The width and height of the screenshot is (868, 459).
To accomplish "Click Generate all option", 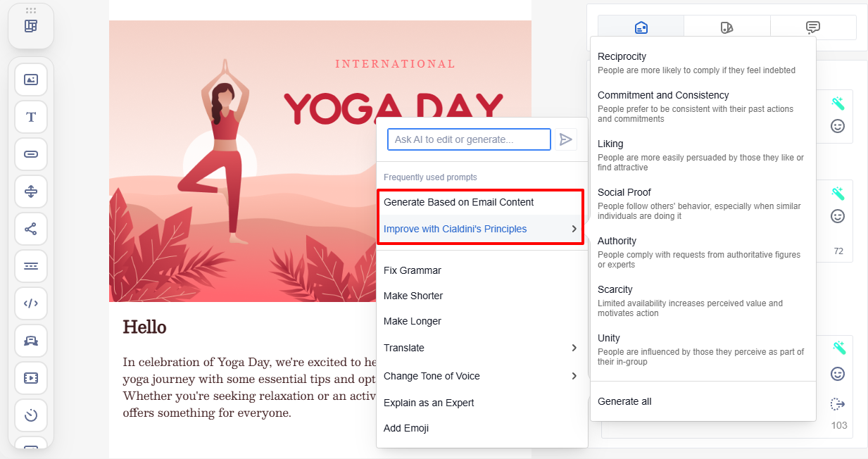I will pyautogui.click(x=703, y=401).
